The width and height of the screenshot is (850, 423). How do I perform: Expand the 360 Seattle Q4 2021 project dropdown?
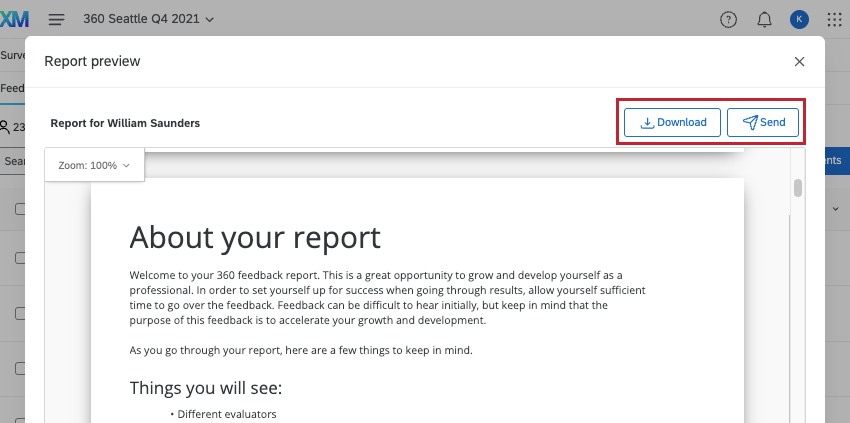(x=149, y=19)
